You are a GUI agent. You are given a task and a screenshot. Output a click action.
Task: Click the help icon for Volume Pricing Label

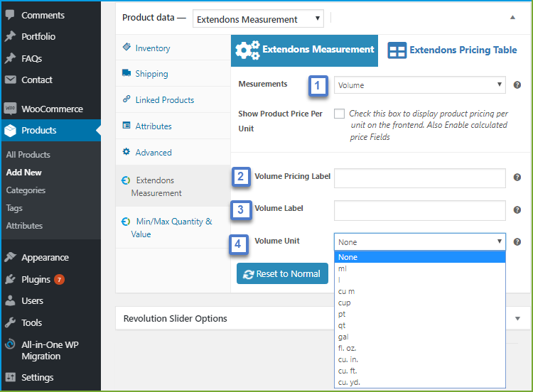tap(517, 177)
